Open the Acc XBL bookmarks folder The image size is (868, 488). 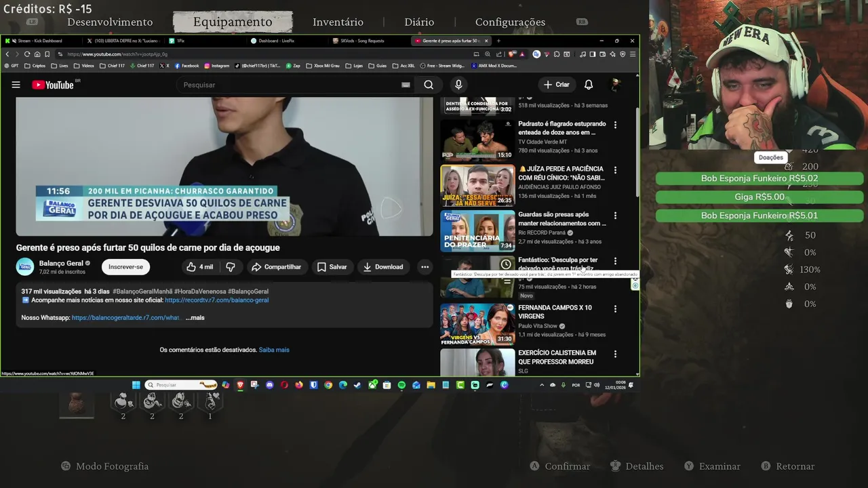coord(404,66)
